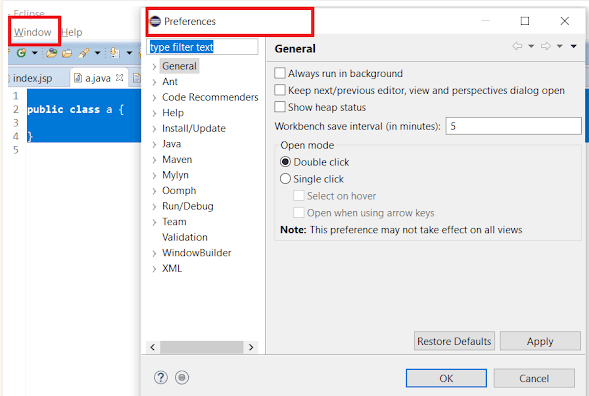Toggle the Select on hover checkbox
This screenshot has width=589, height=396.
point(299,196)
